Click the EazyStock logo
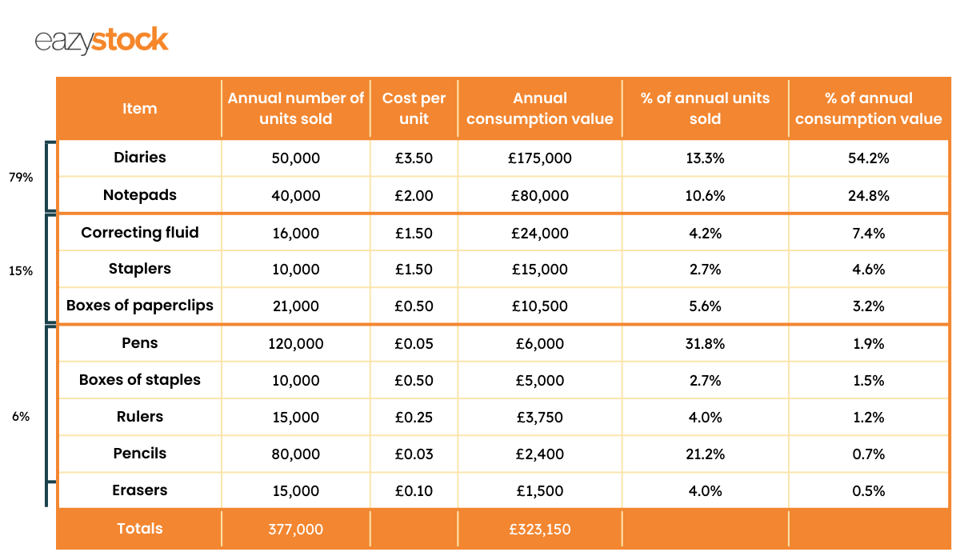This screenshot has height=560, width=960. (x=102, y=40)
